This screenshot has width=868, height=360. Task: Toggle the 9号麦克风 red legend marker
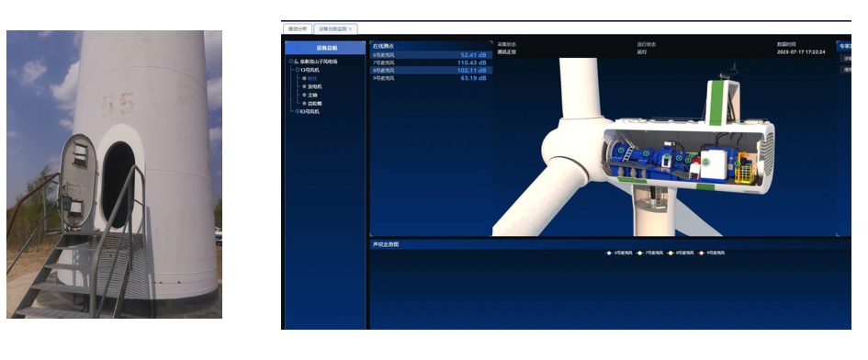tap(702, 253)
